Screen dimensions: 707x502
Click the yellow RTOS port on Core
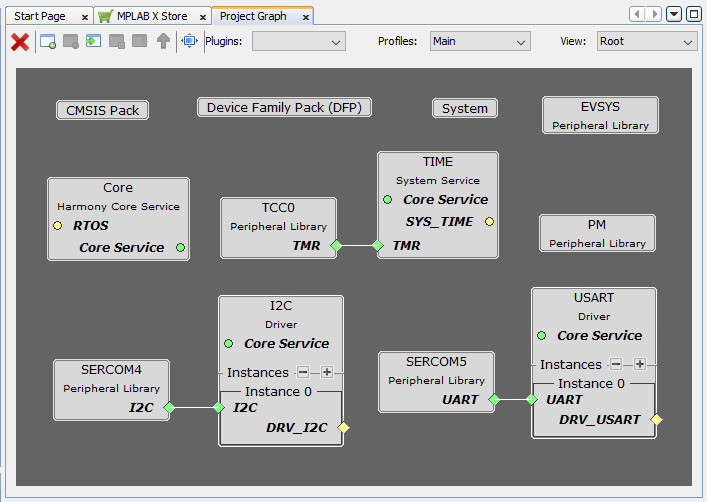[x=57, y=225]
